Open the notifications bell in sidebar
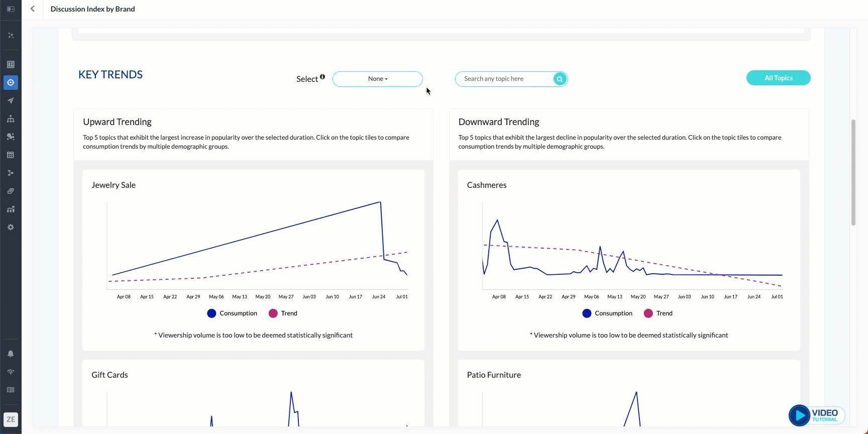 (11, 354)
